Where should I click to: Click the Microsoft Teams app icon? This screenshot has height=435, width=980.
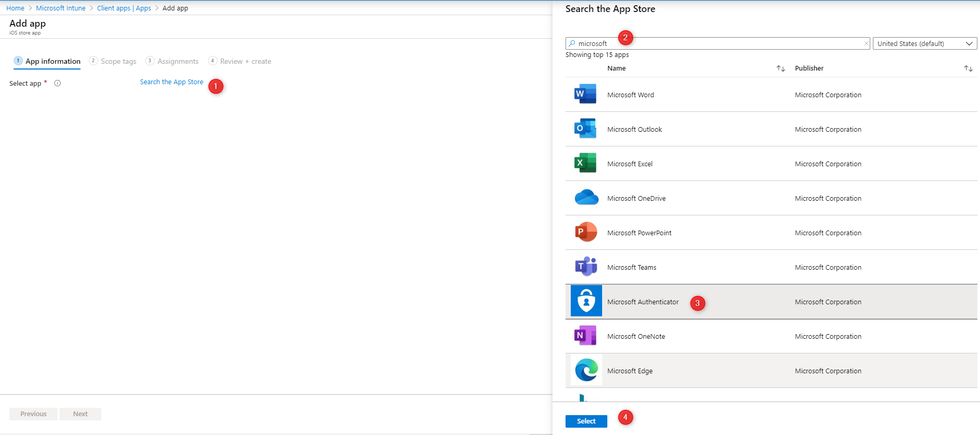coord(586,267)
